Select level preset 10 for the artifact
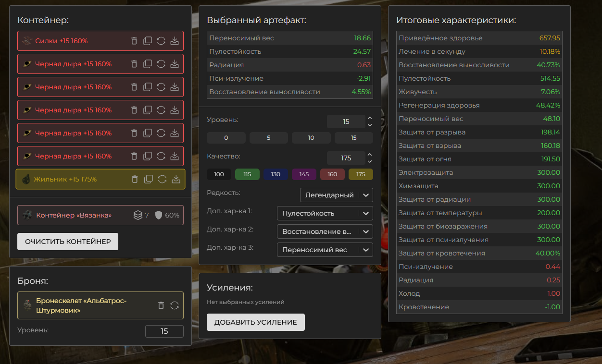 coord(311,138)
